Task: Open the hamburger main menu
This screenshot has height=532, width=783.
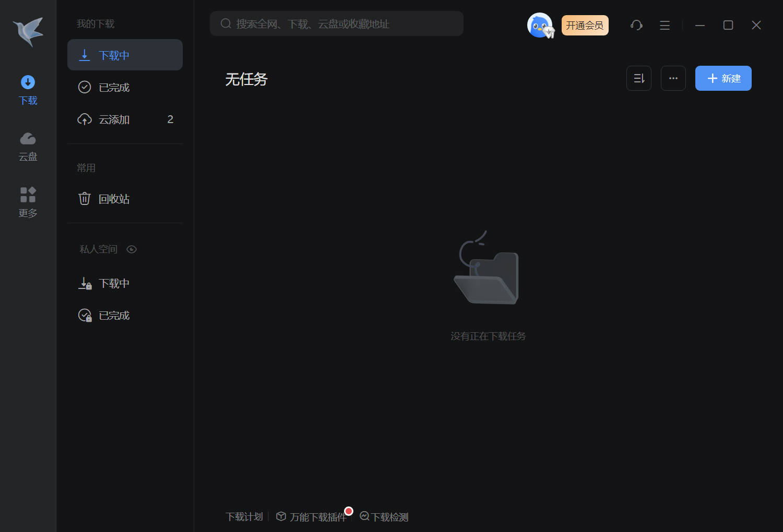Action: pyautogui.click(x=665, y=25)
